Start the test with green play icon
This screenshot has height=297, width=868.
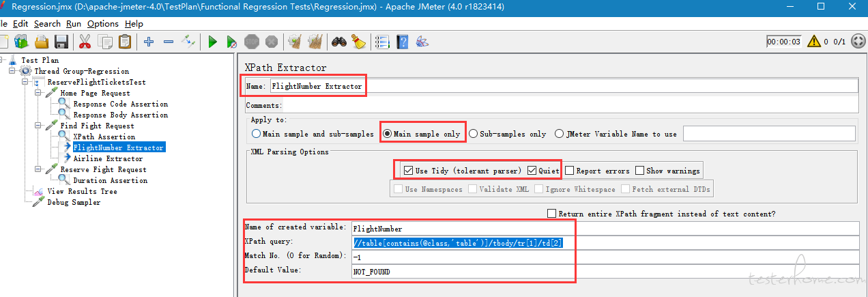[x=212, y=42]
